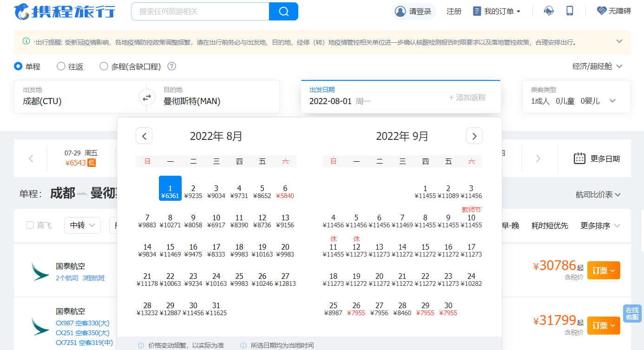
Task: Open the 更多日期 calendar icon
Action: click(579, 158)
